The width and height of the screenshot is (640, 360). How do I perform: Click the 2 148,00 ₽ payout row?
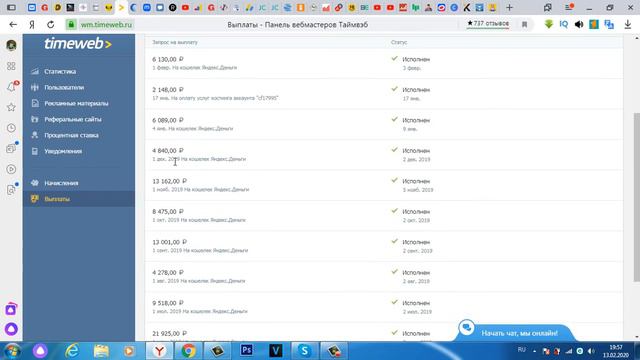(384, 93)
